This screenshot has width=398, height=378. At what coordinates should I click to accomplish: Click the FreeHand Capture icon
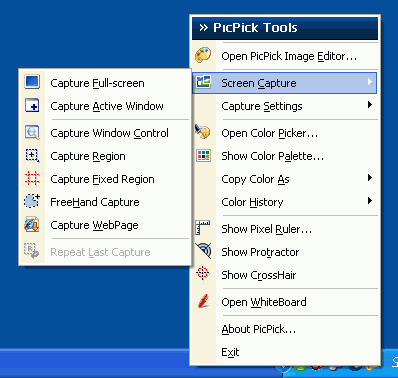point(32,201)
